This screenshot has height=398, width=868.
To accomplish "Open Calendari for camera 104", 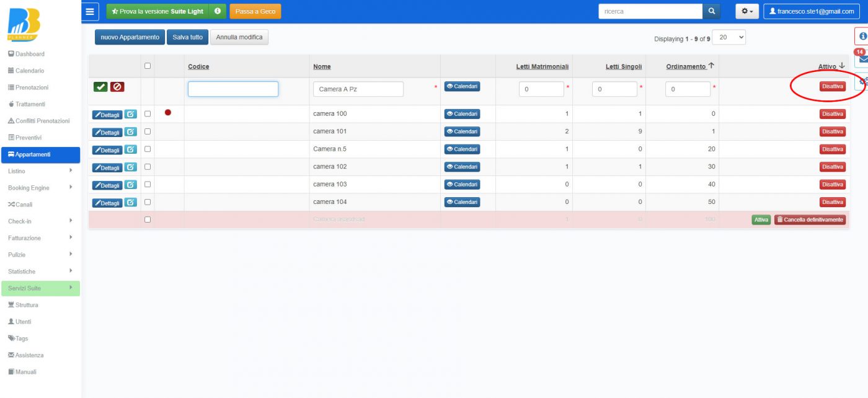I will (462, 202).
